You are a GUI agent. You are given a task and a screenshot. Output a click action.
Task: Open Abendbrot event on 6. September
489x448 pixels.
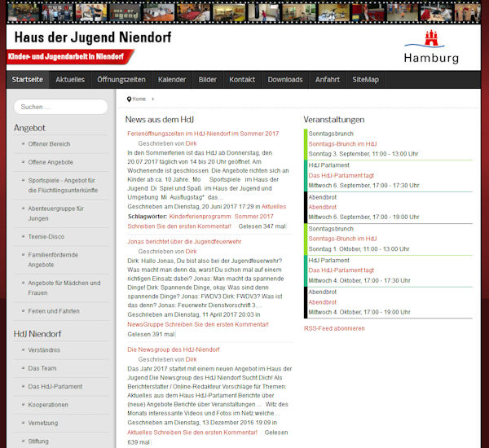point(323,208)
